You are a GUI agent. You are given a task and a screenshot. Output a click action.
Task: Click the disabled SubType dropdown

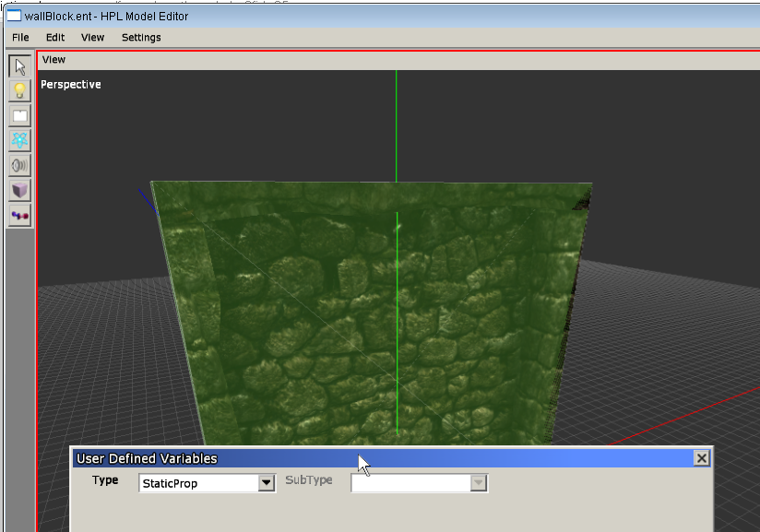pyautogui.click(x=419, y=482)
